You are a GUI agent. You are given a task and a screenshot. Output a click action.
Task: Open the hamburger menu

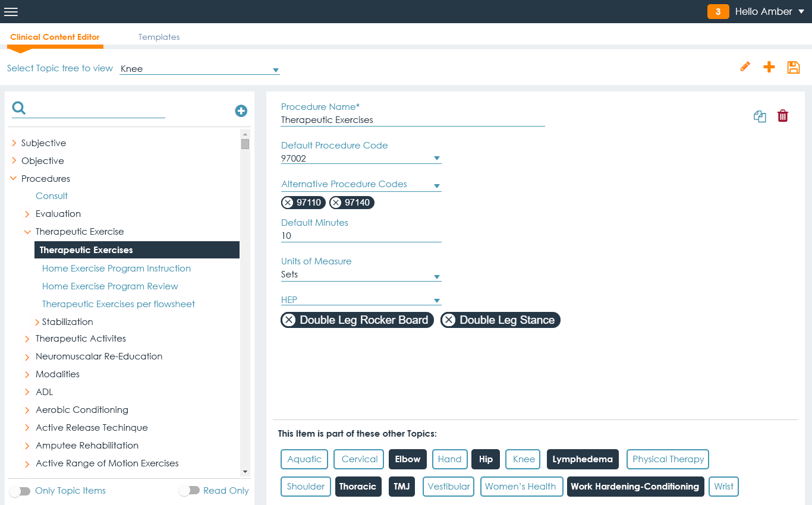click(x=11, y=12)
